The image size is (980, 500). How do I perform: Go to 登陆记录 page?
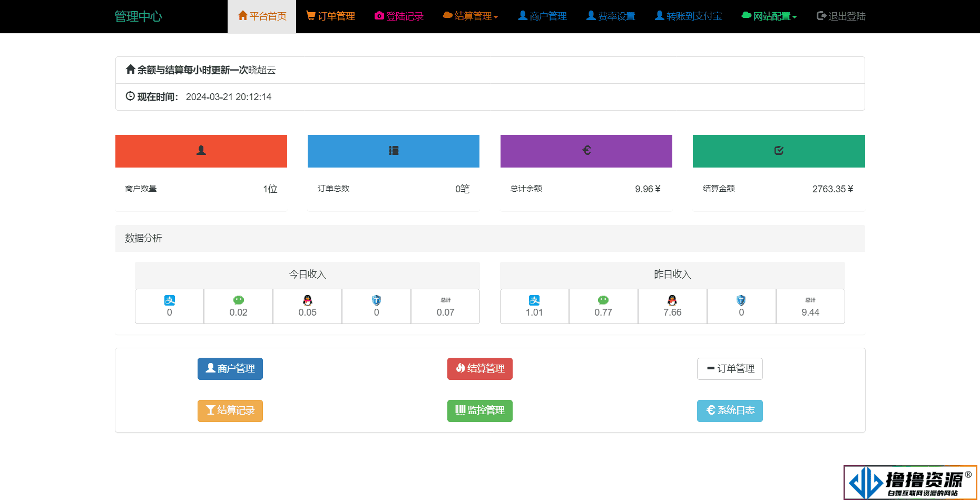coord(399,16)
